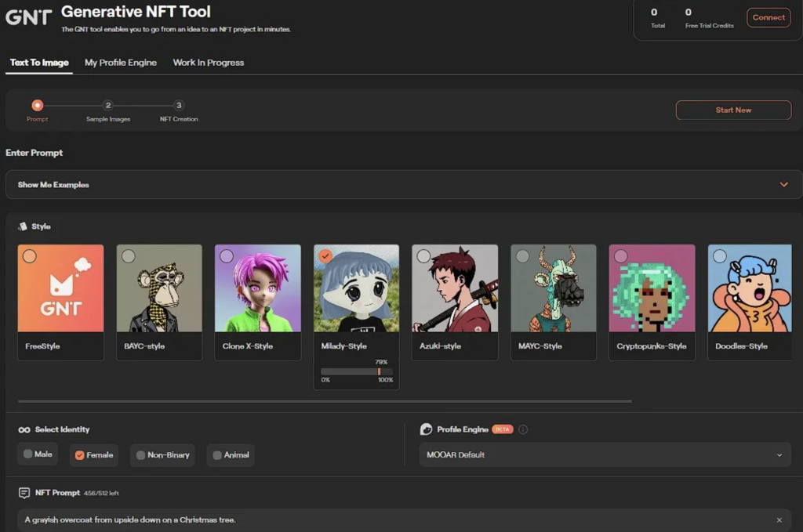Select the MAYC-Style radio circle

click(523, 255)
